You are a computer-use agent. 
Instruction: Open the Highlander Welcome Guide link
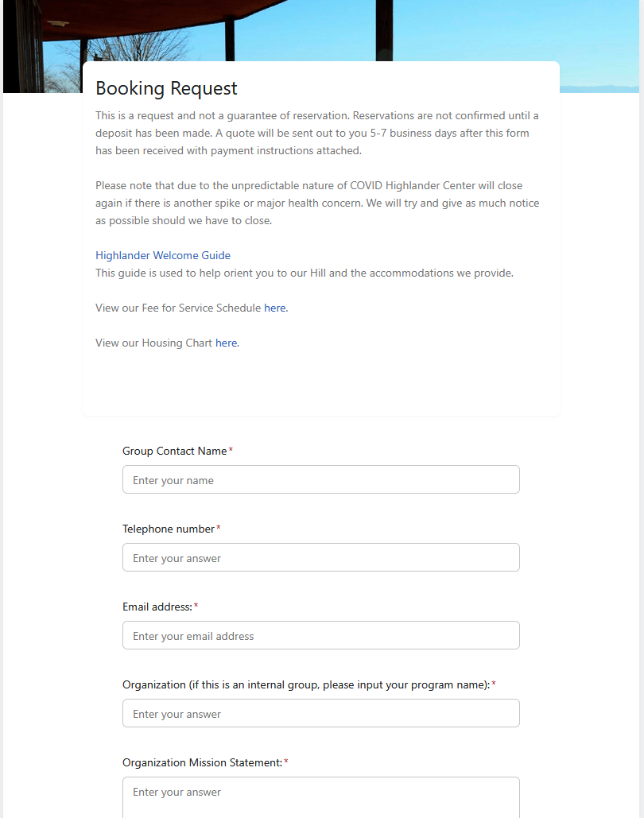[x=163, y=255]
